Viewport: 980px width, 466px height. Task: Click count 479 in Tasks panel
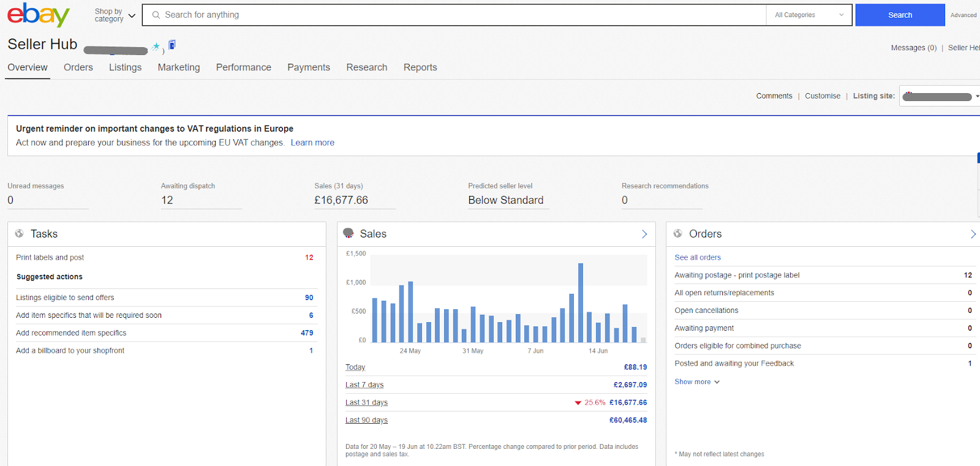point(307,333)
